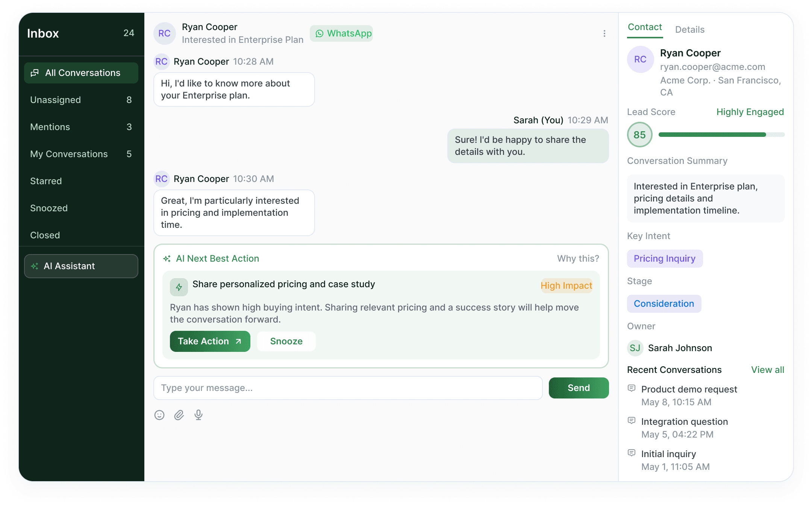812x506 pixels.
Task: Click the sparkle icon beside AI Next Best Action
Action: click(167, 259)
